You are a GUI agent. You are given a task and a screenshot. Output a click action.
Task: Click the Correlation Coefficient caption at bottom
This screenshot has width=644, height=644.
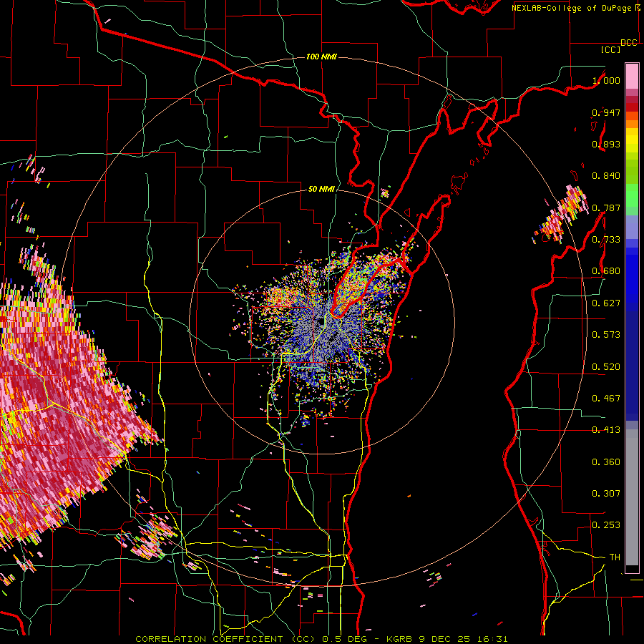point(321,639)
